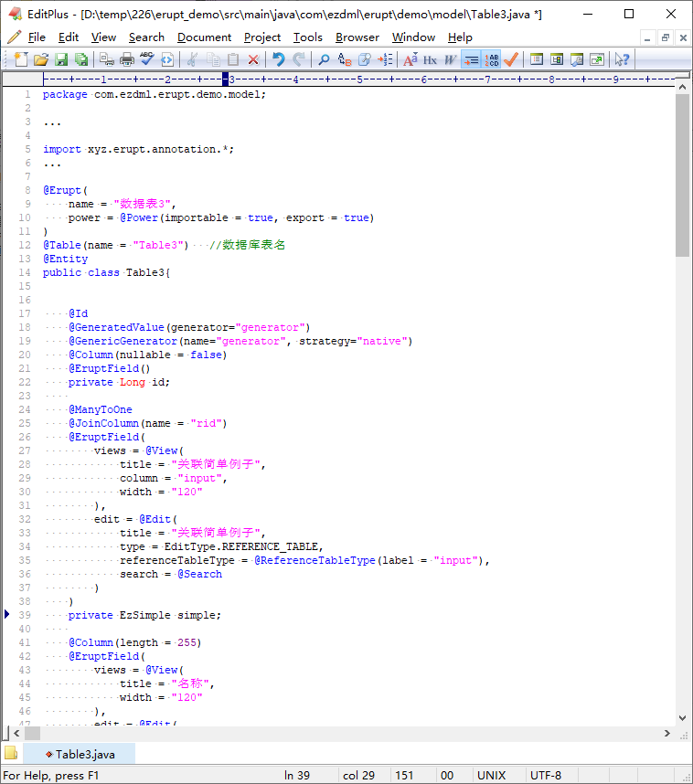Open the Document menu
The image size is (693, 784).
coord(204,37)
